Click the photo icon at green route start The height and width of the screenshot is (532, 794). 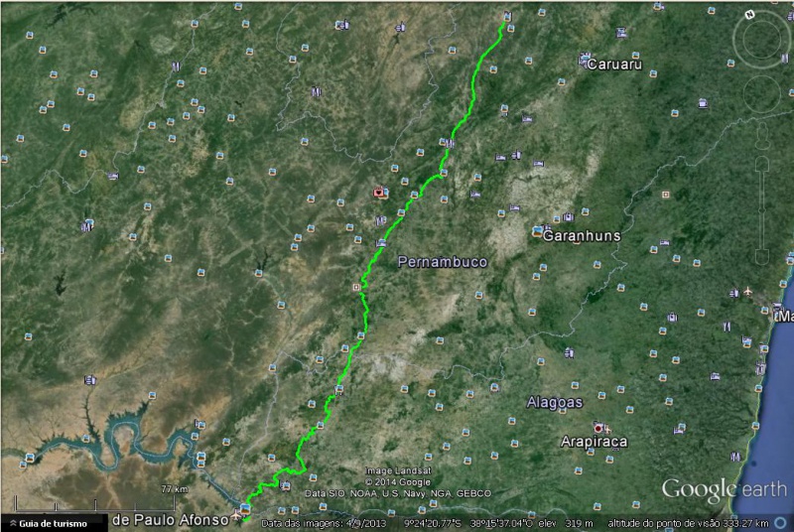(x=245, y=508)
